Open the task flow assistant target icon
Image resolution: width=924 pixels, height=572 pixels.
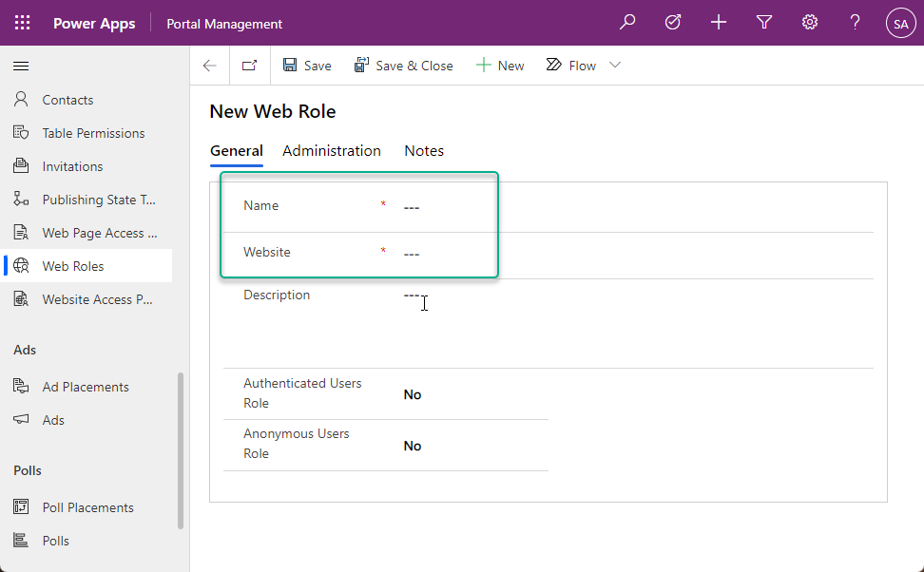pyautogui.click(x=673, y=23)
